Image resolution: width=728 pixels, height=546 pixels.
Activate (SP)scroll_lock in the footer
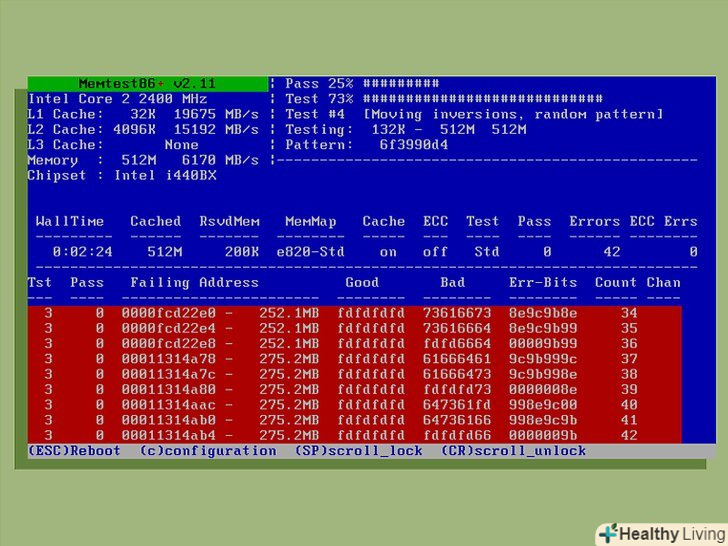tap(359, 451)
